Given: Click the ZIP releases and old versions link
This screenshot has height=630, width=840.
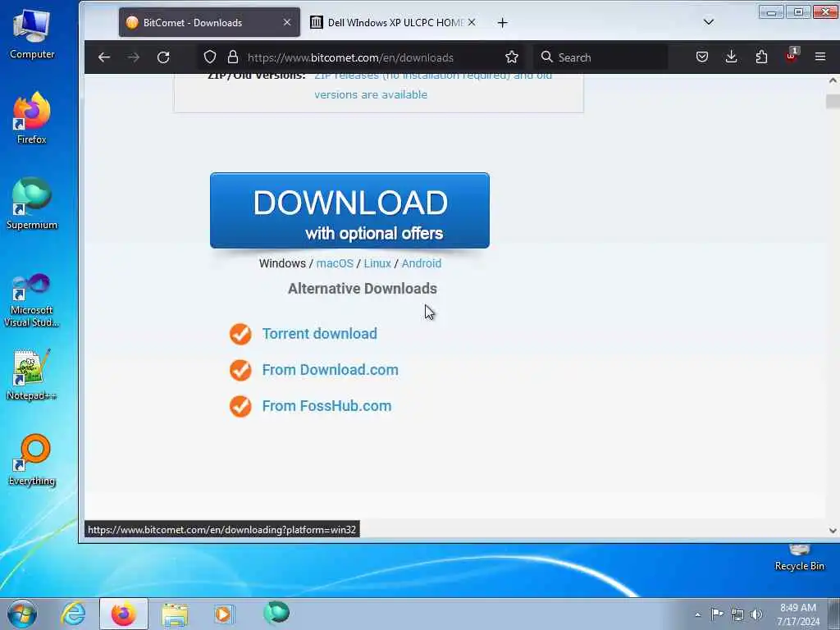Looking at the screenshot, I should pos(433,84).
